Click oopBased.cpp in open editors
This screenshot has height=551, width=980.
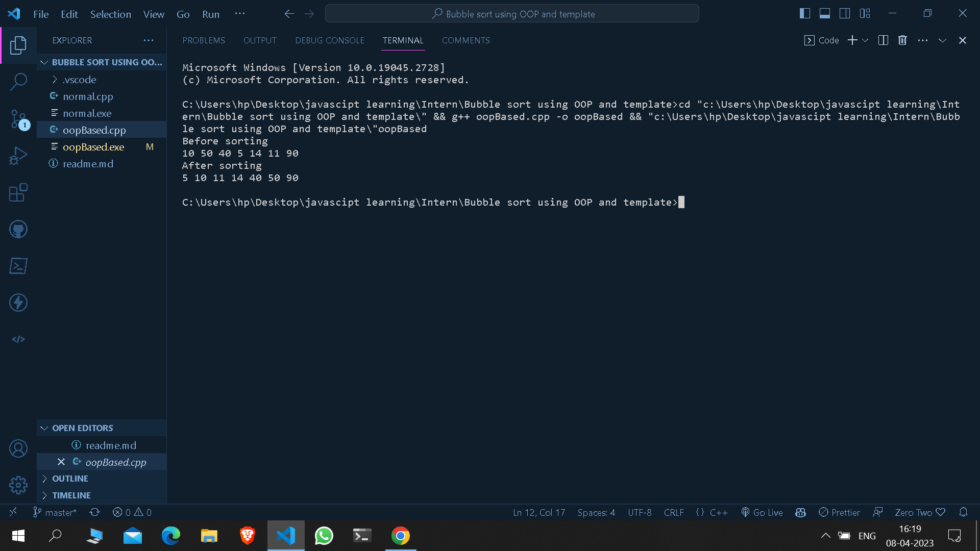point(116,462)
